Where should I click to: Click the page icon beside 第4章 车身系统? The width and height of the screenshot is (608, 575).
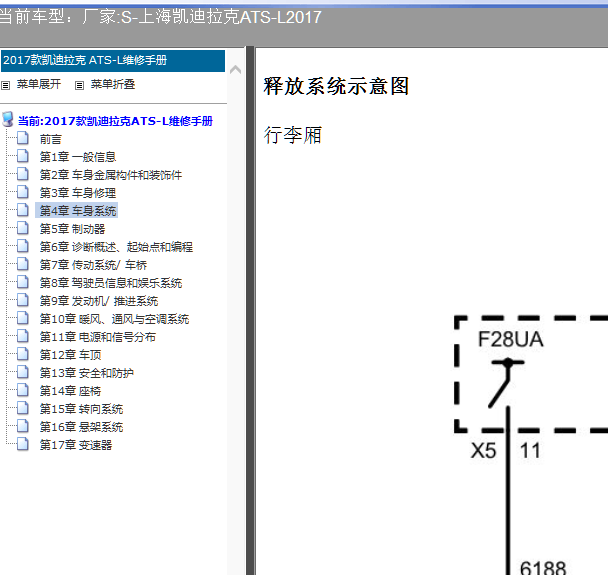pyautogui.click(x=23, y=209)
